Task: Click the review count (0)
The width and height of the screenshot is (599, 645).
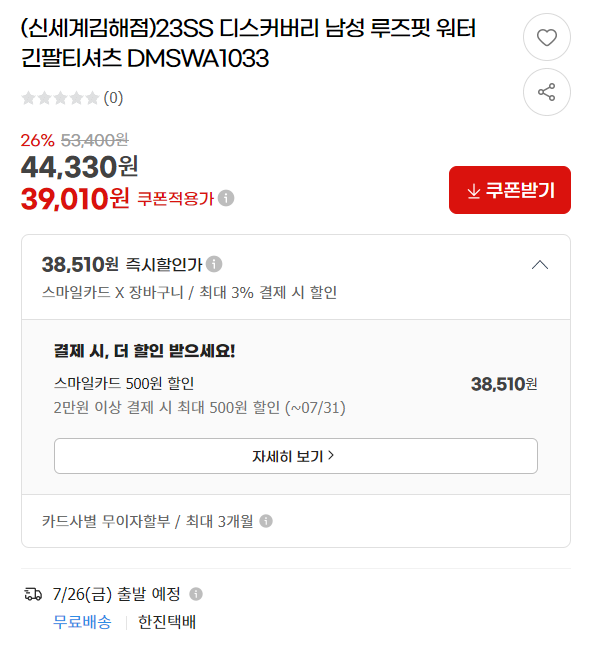Action: (x=113, y=98)
